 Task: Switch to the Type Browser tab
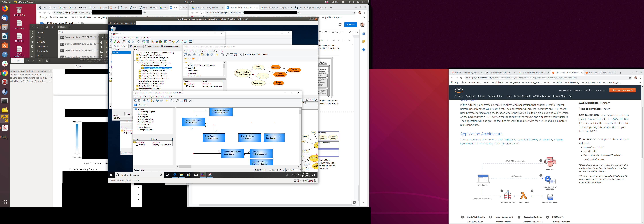coord(136,46)
